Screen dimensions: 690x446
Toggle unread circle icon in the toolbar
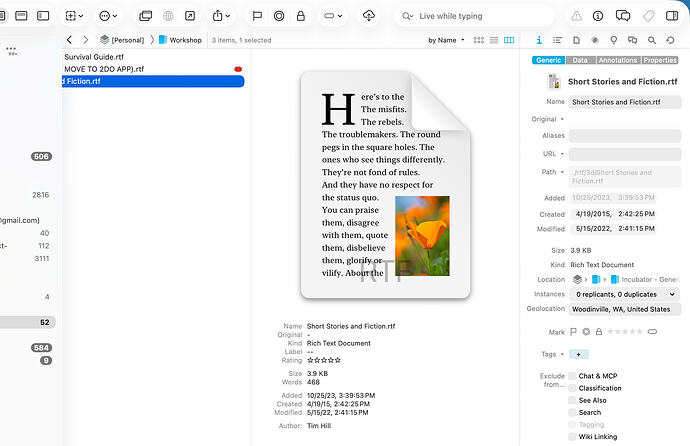click(279, 16)
